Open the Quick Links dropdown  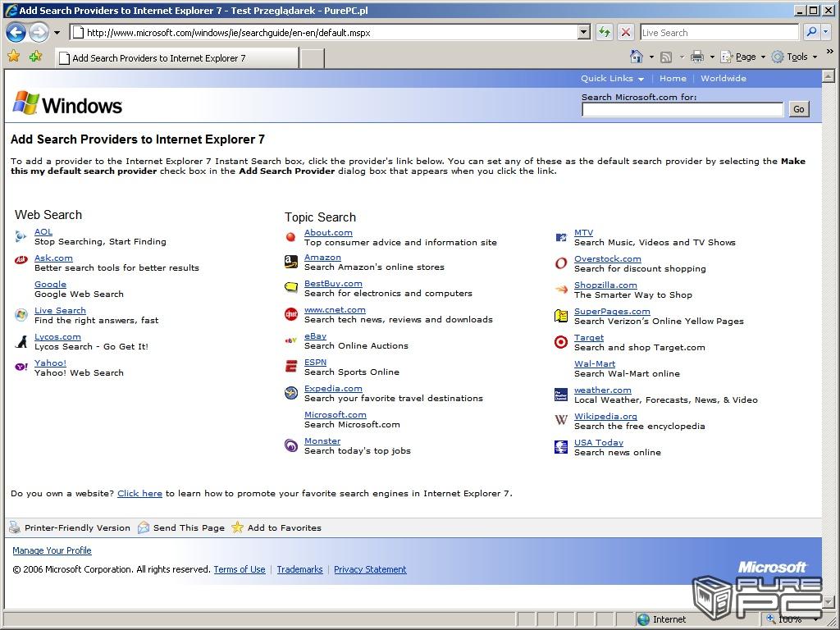612,78
